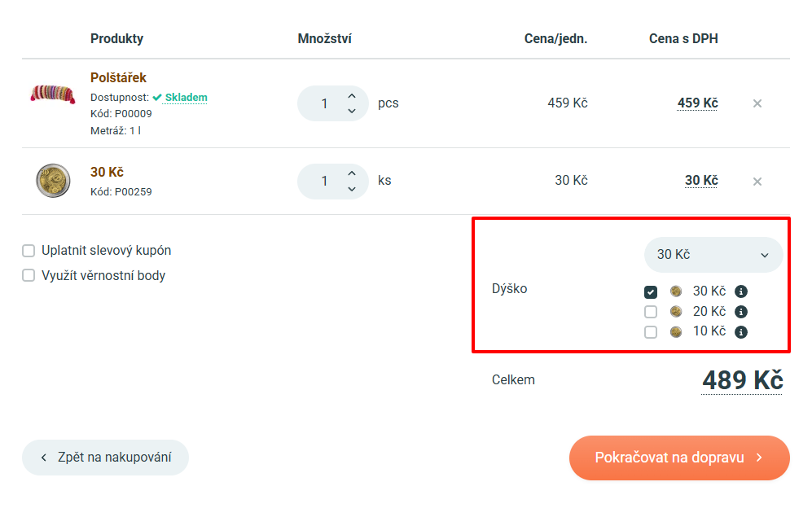Remove the Polštářek item from cart

[757, 103]
